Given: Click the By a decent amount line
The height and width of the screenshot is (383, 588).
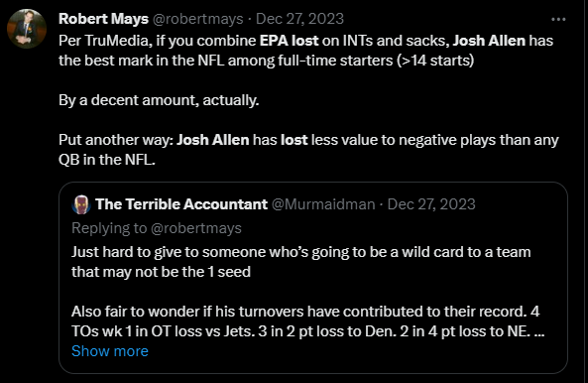Looking at the screenshot, I should click(x=159, y=100).
